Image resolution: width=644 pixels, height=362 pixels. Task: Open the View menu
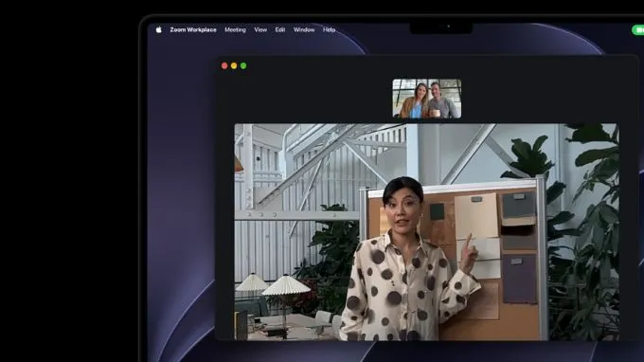click(260, 29)
